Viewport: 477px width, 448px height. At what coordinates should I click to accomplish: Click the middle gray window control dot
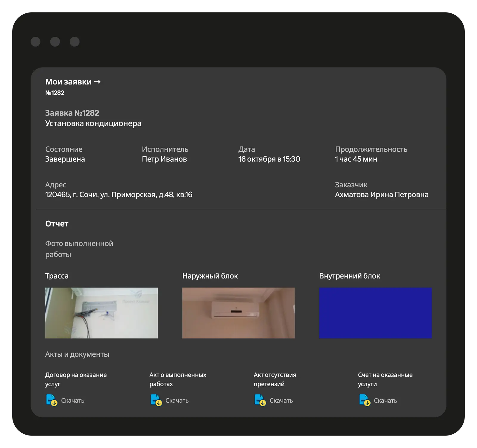click(x=55, y=42)
